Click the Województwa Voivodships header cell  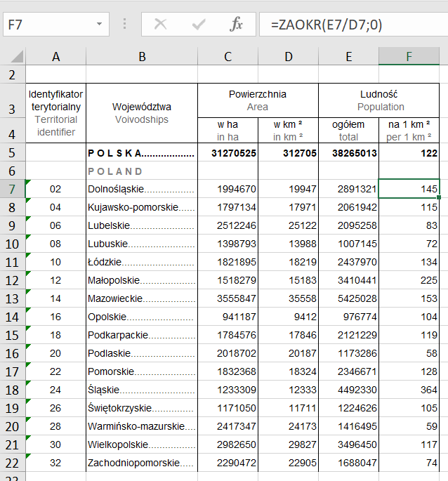(x=141, y=113)
